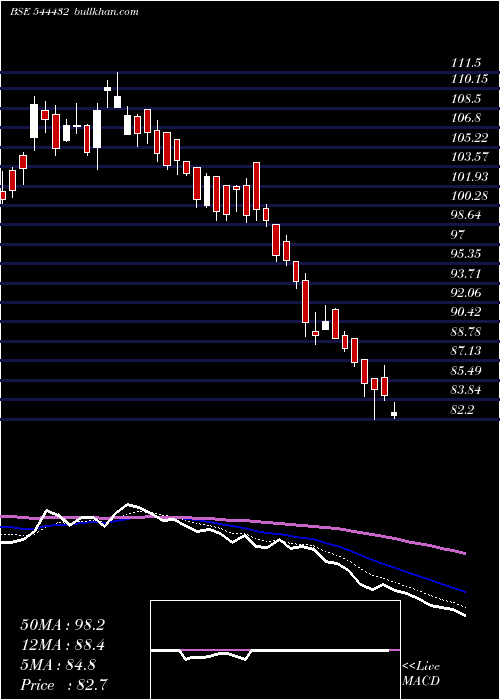
Task: Click the 95.35 price level label
Action: point(467,254)
